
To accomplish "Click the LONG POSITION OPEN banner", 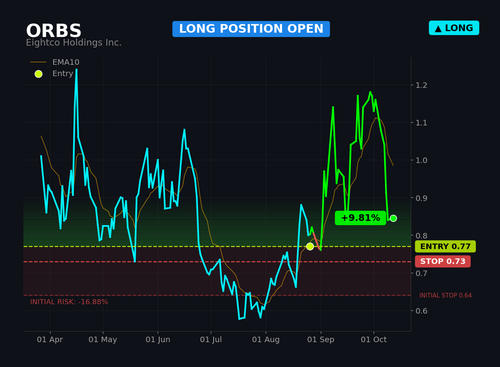I will [251, 29].
